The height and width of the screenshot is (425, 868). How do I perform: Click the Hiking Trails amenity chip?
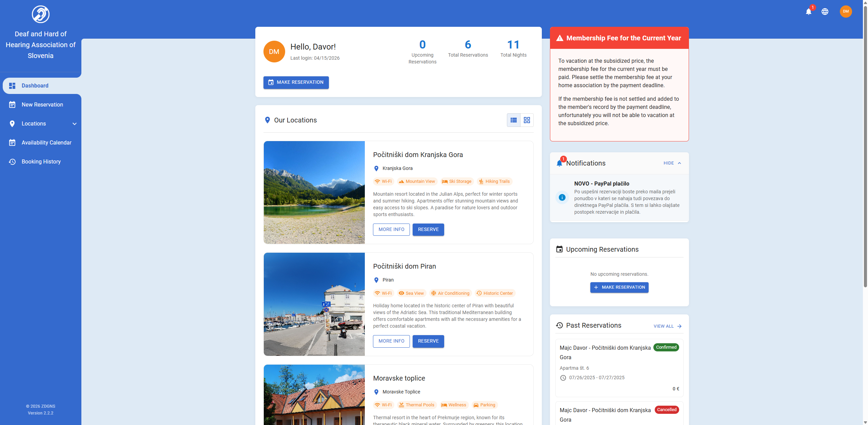[494, 181]
